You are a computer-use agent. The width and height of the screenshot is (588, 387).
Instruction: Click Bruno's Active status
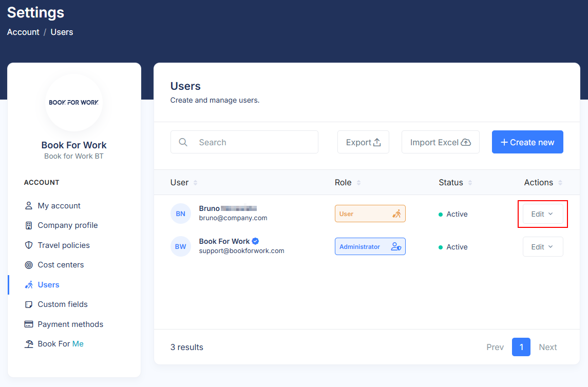[x=453, y=215]
